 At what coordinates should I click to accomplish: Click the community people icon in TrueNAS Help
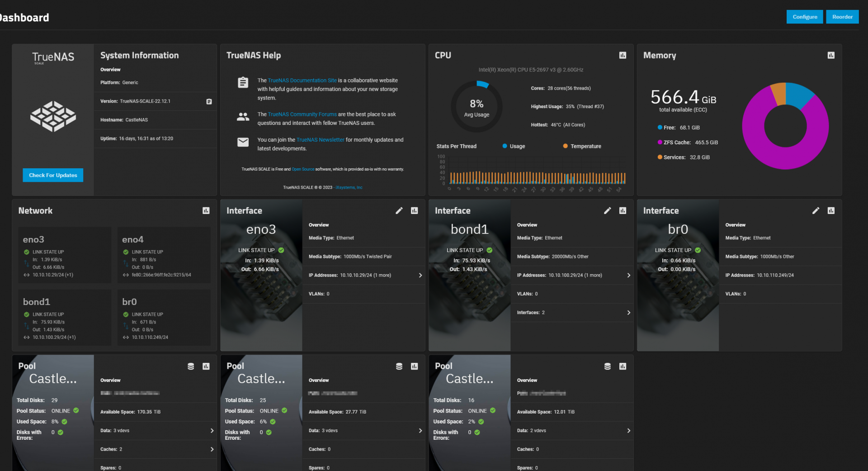pos(243,117)
